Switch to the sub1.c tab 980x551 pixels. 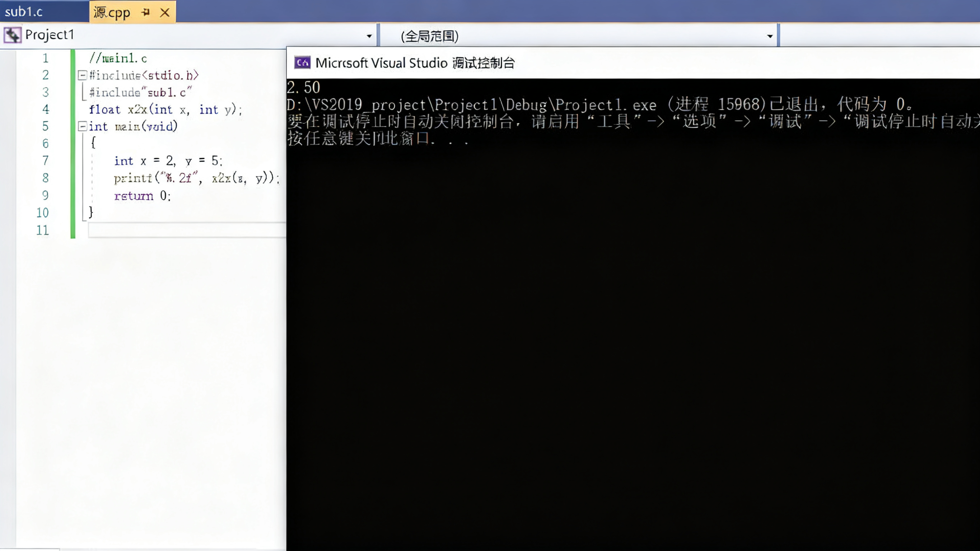[x=24, y=12]
